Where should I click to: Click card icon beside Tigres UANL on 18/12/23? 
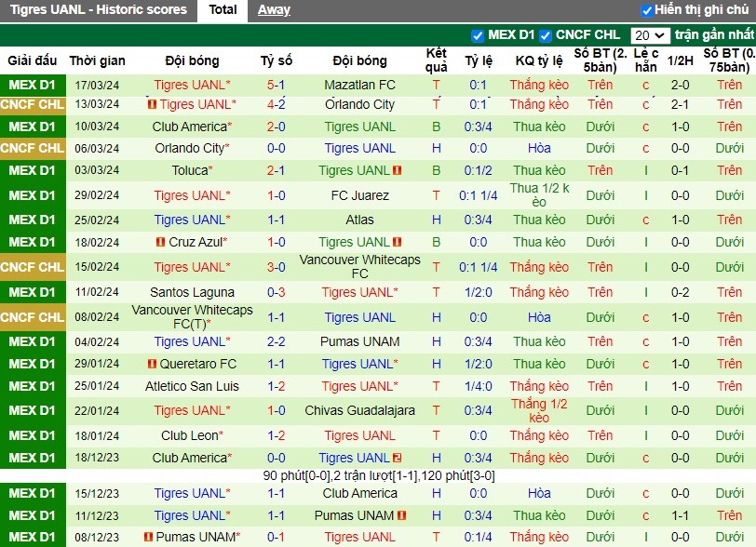[398, 458]
